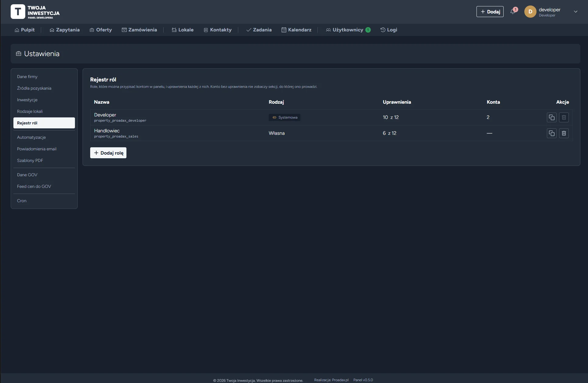Select Inwestycje settings
This screenshot has width=588, height=383.
pyautogui.click(x=44, y=100)
